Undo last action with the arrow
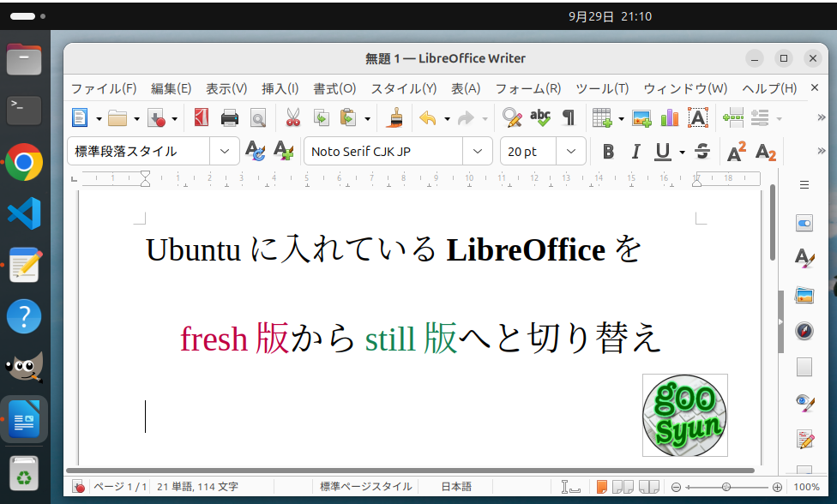This screenshot has width=837, height=504. (428, 118)
